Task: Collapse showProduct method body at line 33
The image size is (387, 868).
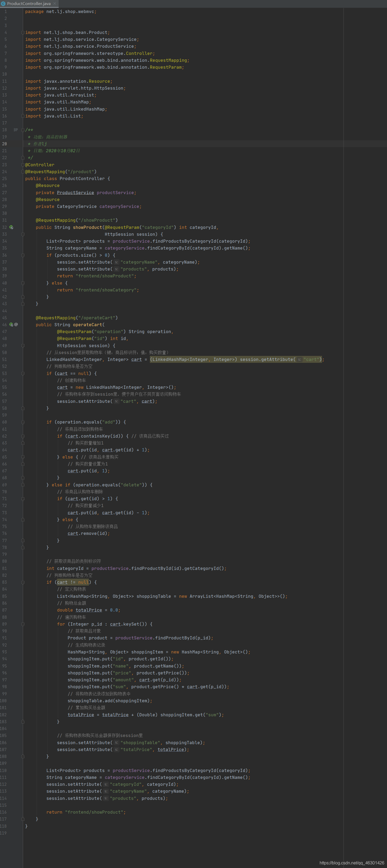Action: click(x=23, y=234)
